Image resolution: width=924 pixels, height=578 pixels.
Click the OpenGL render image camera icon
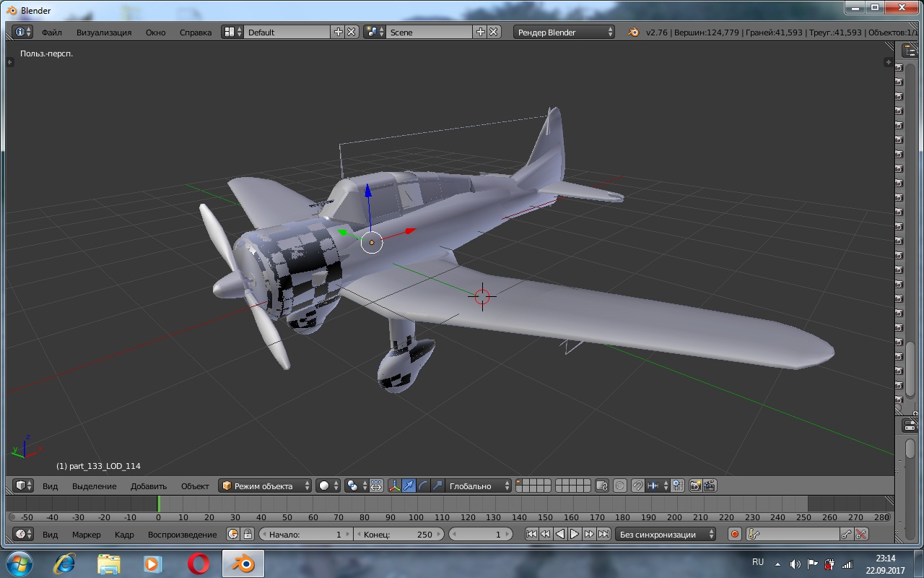[695, 486]
